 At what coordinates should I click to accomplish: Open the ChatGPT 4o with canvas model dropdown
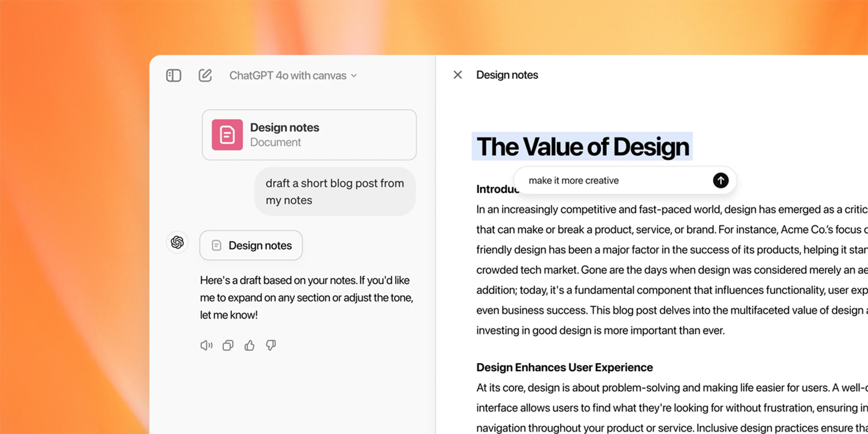(x=293, y=75)
